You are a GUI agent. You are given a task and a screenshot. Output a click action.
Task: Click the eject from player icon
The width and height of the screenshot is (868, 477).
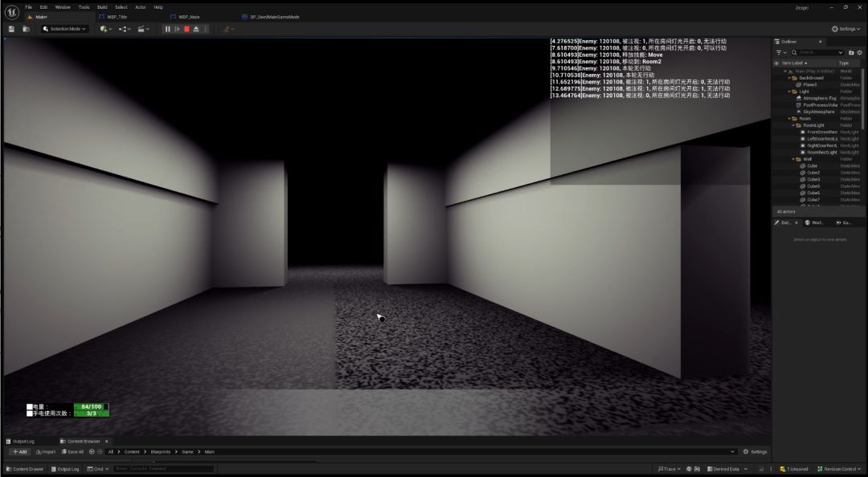click(196, 29)
